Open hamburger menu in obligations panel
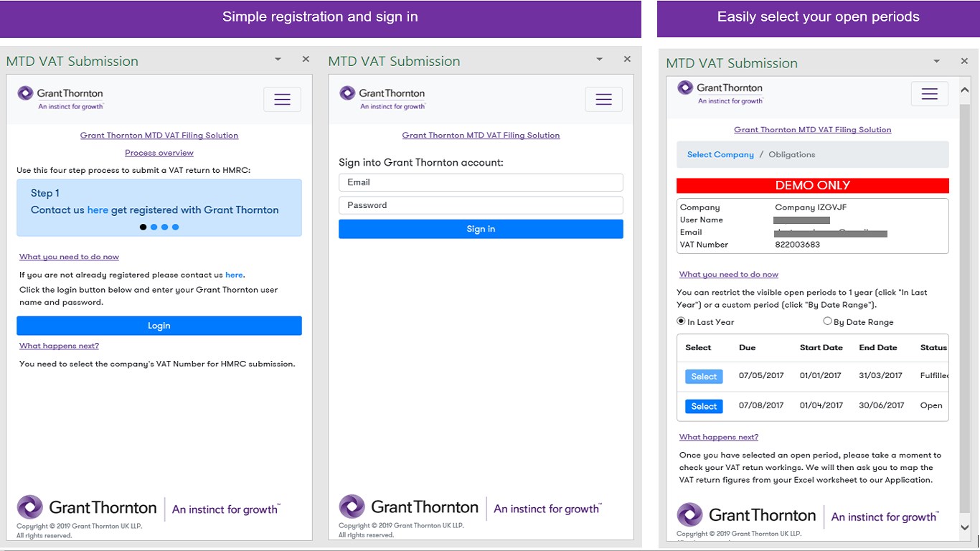 pos(930,94)
